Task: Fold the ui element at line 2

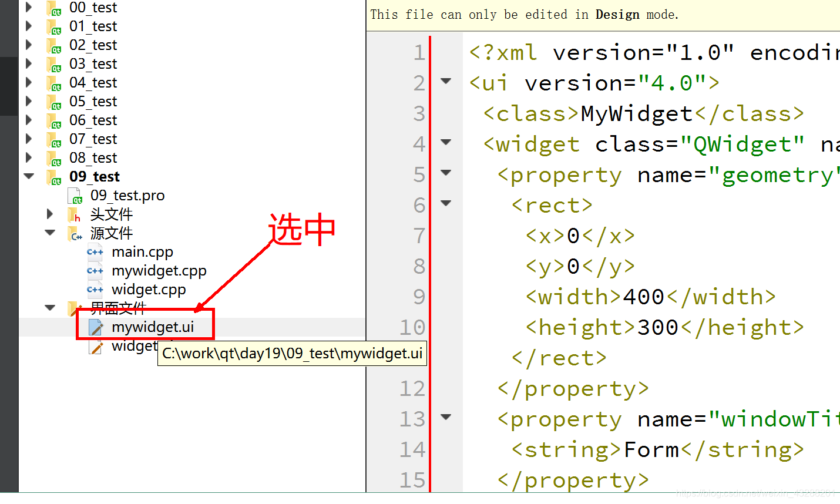Action: [446, 81]
